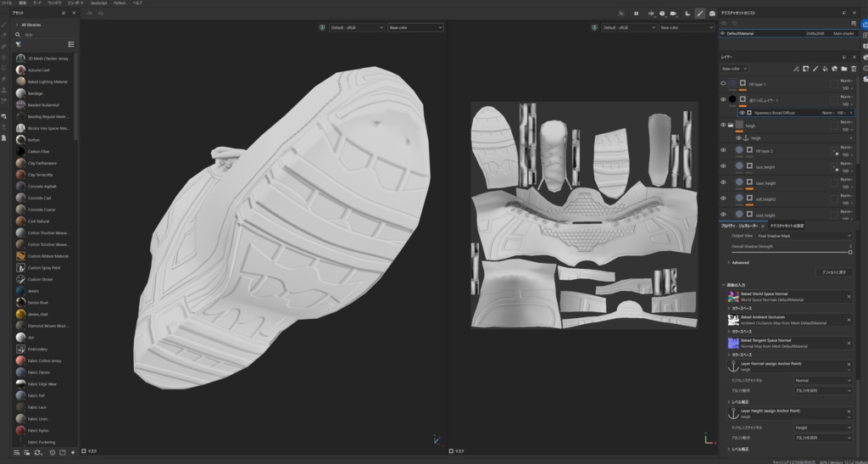Remove Baked World Space Normal input

[849, 297]
